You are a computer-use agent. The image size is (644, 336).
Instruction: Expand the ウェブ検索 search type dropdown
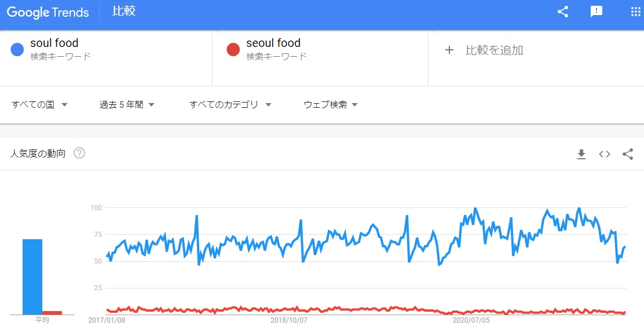331,105
